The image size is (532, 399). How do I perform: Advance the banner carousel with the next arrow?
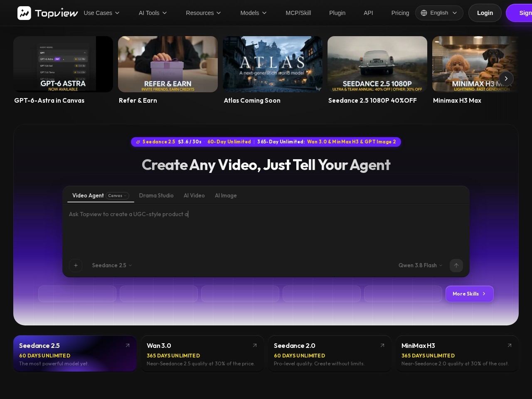506,79
